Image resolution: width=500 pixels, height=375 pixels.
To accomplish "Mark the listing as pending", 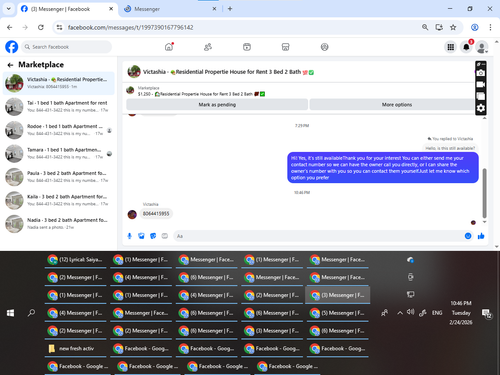I will (217, 104).
